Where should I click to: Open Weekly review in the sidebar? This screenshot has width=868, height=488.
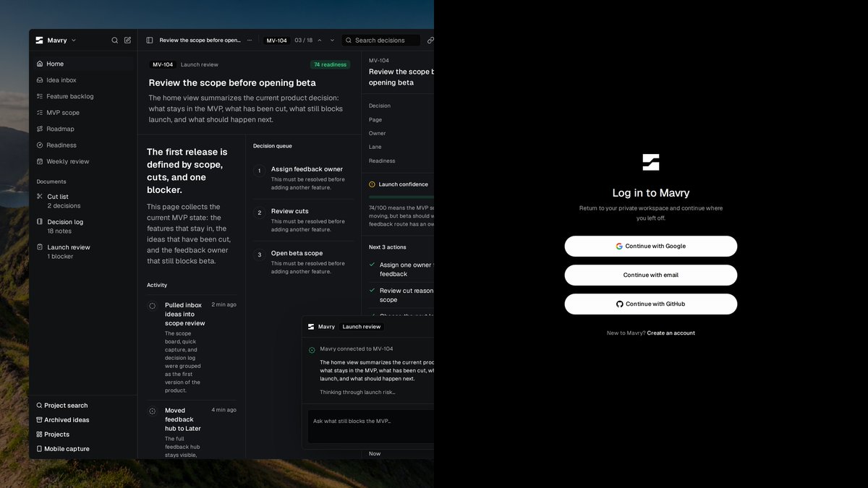coord(83,161)
